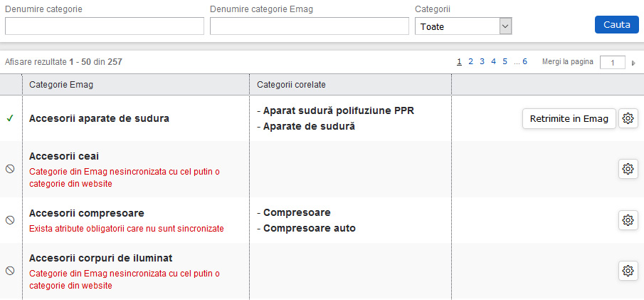Image resolution: width=644 pixels, height=300 pixels.
Task: Click unsynced status icon for Accesorii compresoare
Action: coord(10,220)
